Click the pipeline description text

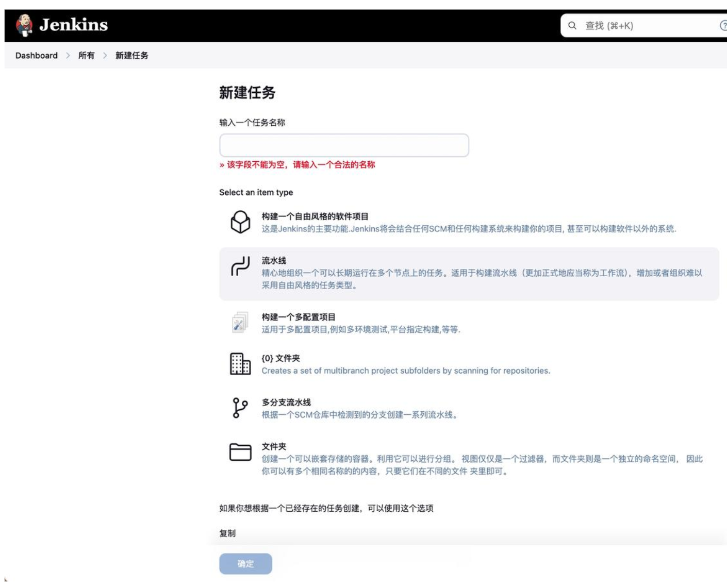point(482,279)
